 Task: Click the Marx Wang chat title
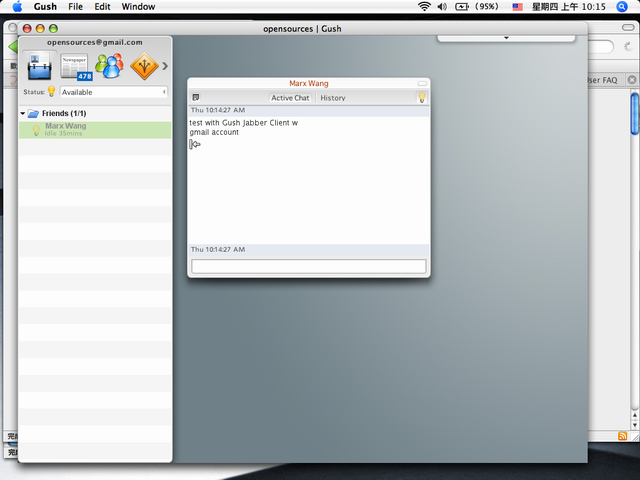309,83
